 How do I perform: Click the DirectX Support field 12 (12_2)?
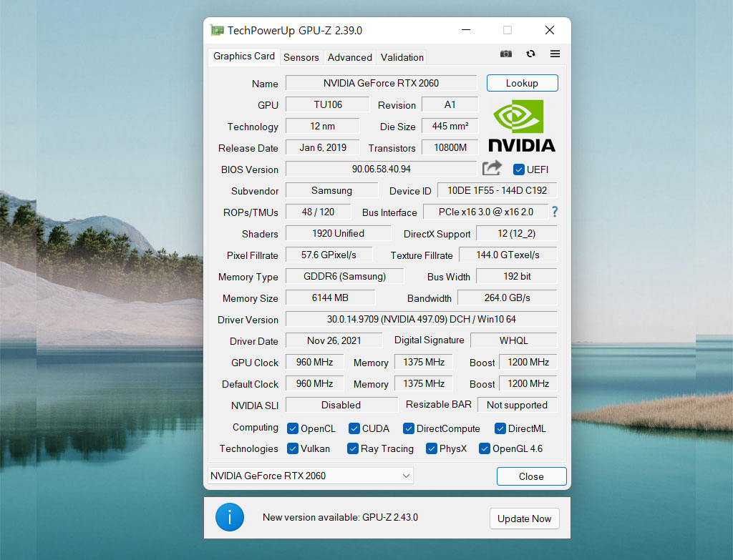tap(517, 234)
